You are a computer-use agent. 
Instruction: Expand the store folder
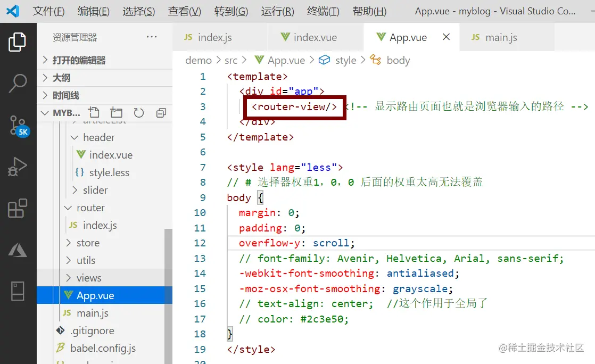coord(104,243)
